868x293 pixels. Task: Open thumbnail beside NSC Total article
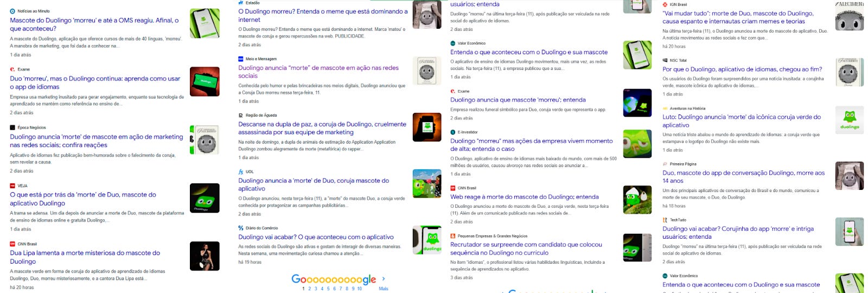850,72
